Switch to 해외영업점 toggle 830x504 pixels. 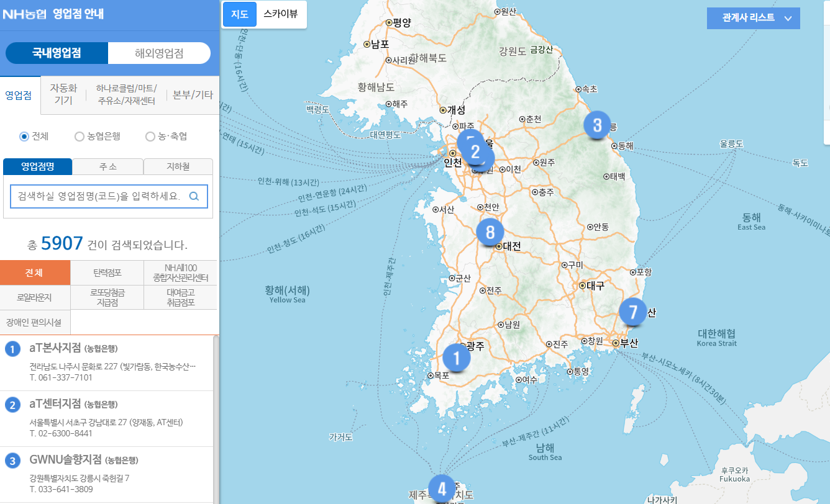click(x=159, y=53)
